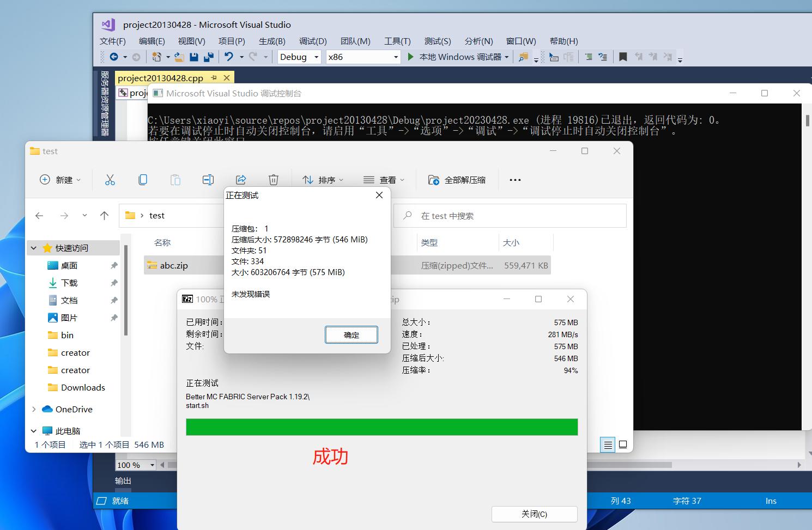Screen dimensions: 812x530
Task: Save all files in Visual Studio toolbar
Action: (208, 57)
